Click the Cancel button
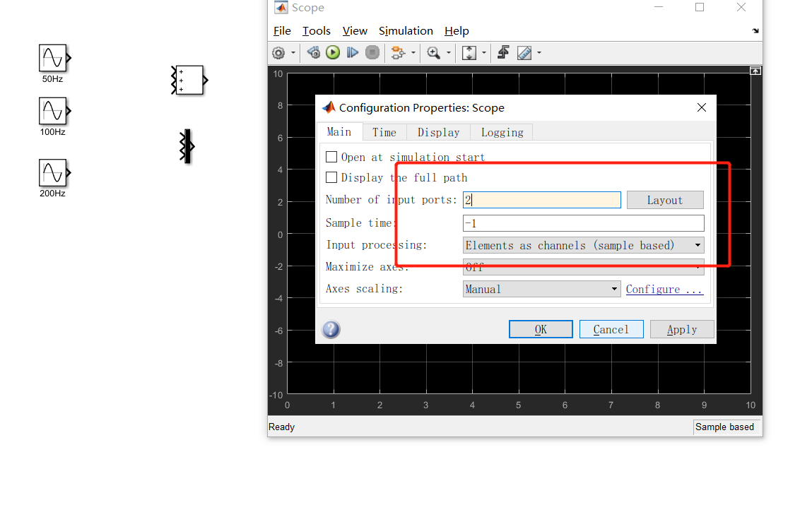Image resolution: width=812 pixels, height=505 pixels. point(611,329)
